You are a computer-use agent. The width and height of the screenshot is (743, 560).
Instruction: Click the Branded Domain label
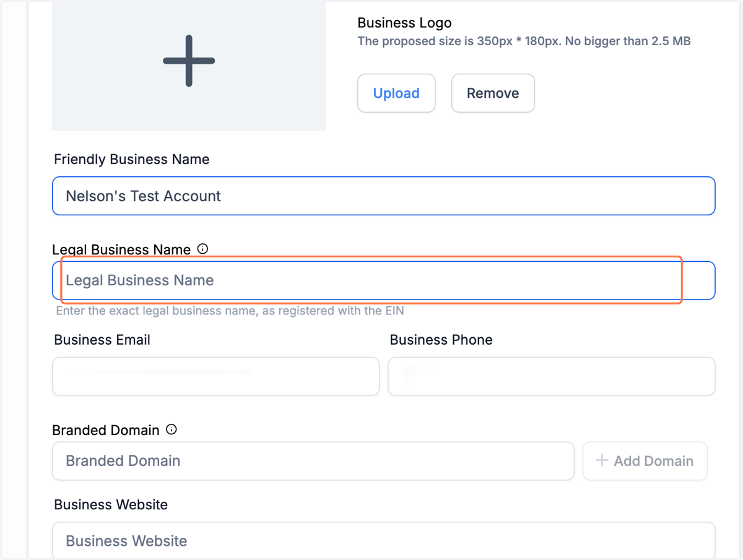pyautogui.click(x=106, y=430)
